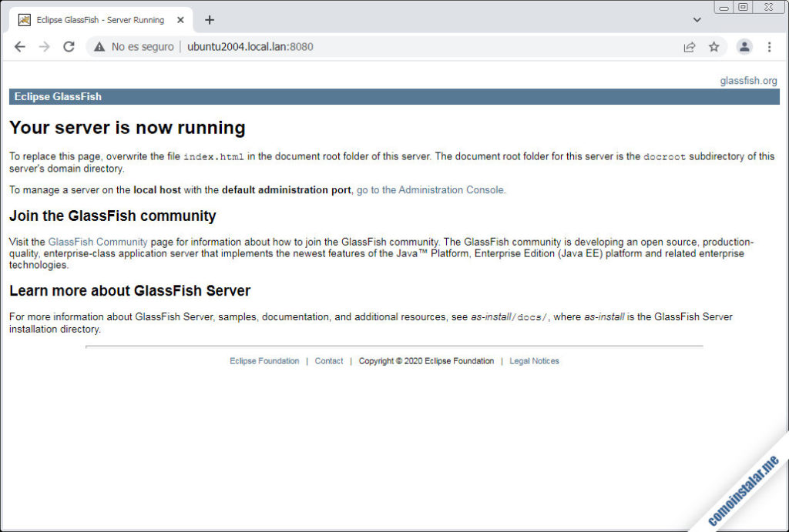Bookmark this page using the star icon

coord(714,46)
